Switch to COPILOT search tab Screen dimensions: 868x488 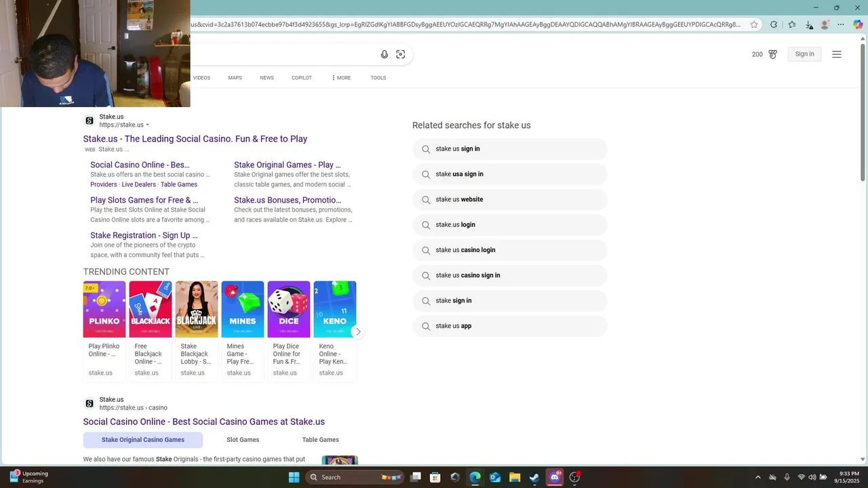click(x=302, y=78)
